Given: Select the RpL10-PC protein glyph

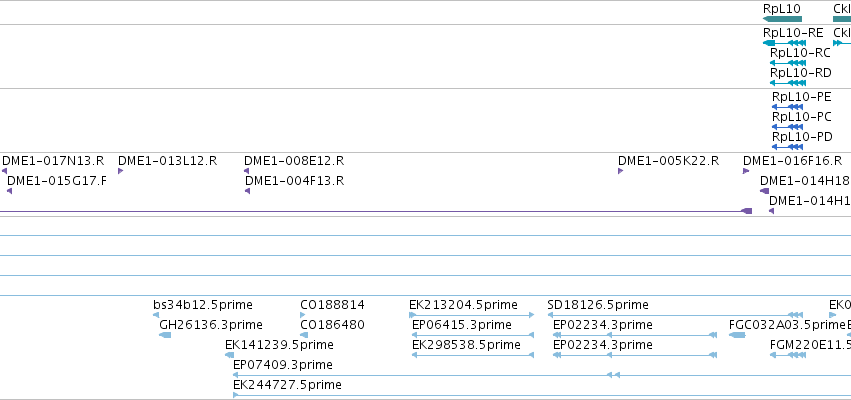Looking at the screenshot, I should tap(787, 127).
